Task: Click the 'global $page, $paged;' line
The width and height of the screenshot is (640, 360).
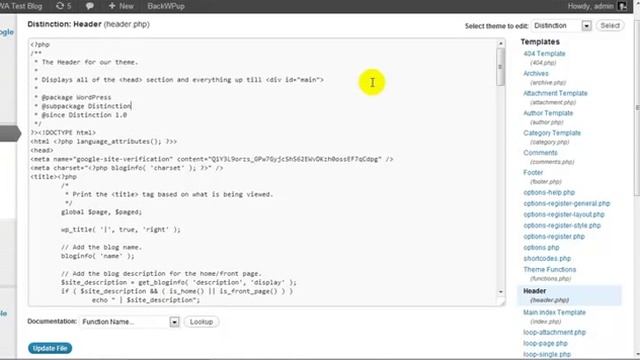Action: tap(101, 212)
